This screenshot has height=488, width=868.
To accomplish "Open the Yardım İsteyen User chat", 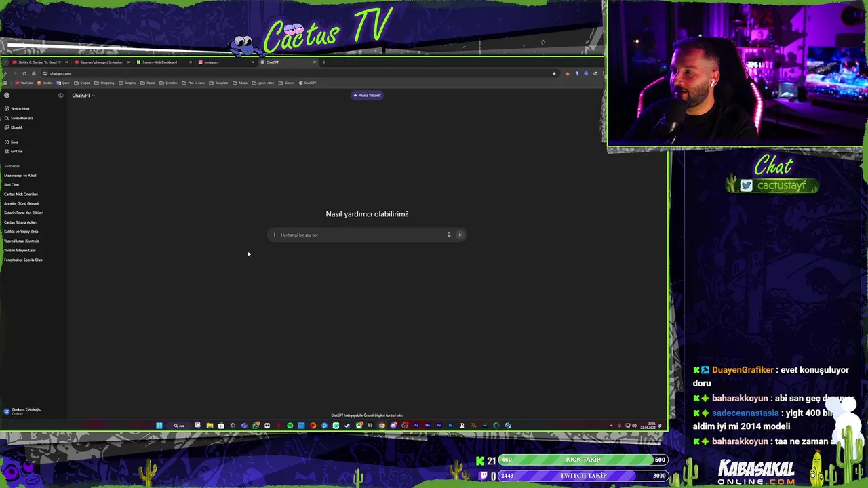I will click(20, 251).
